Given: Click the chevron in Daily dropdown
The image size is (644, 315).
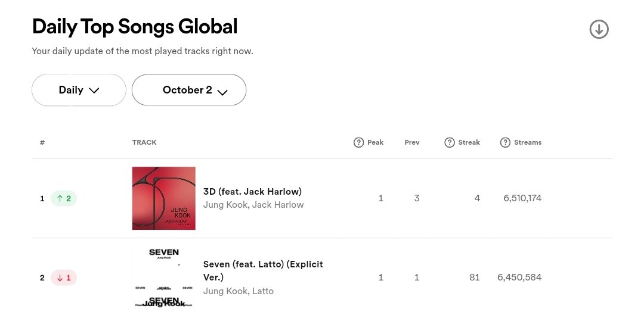Looking at the screenshot, I should pyautogui.click(x=94, y=91).
